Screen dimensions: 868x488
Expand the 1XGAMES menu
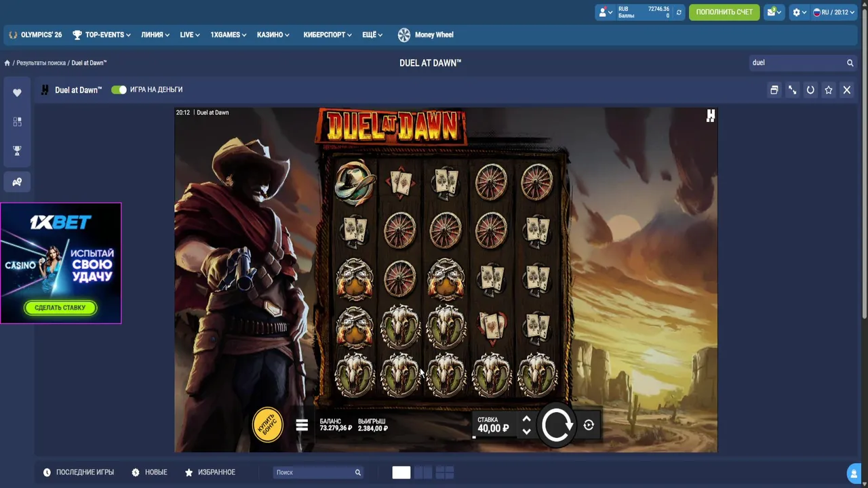coord(229,35)
